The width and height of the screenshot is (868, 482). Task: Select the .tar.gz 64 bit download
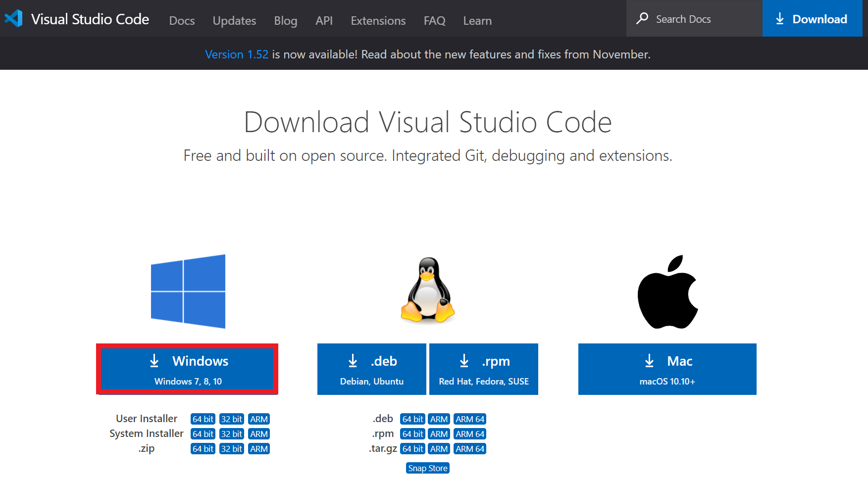point(412,449)
